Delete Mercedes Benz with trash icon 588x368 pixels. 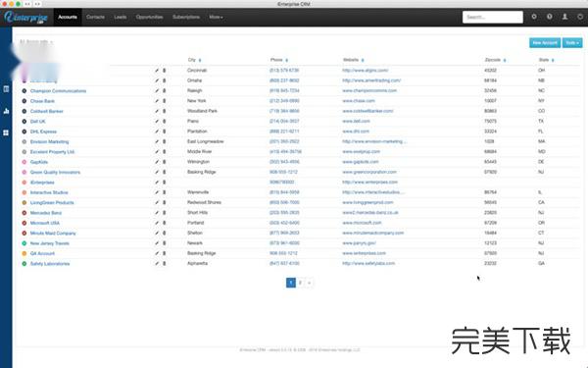pyautogui.click(x=164, y=213)
